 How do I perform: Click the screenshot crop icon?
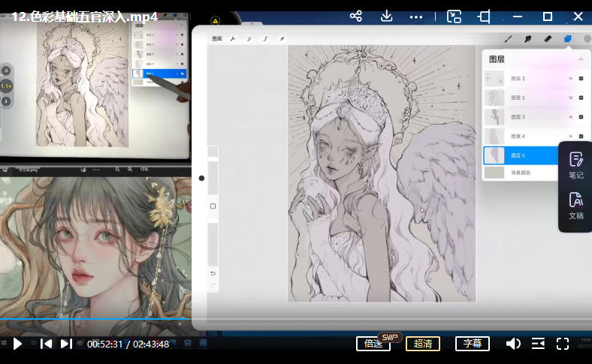pos(484,16)
